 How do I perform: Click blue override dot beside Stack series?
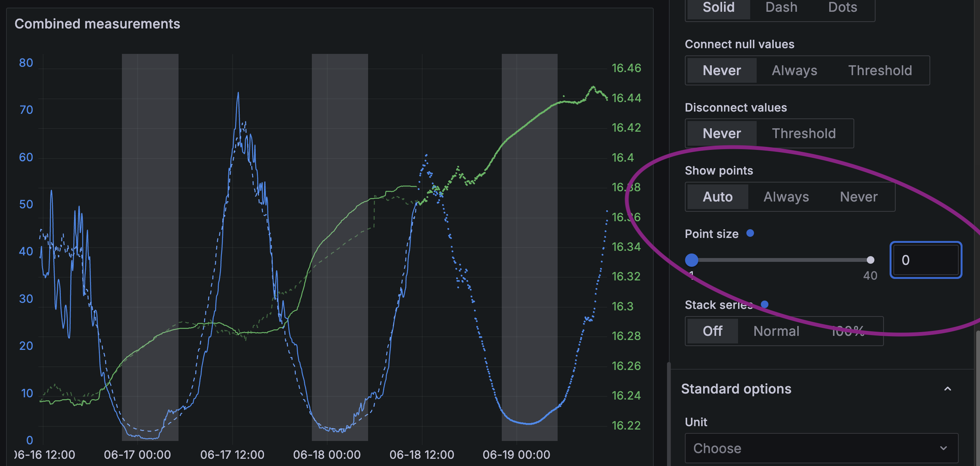pos(764,304)
